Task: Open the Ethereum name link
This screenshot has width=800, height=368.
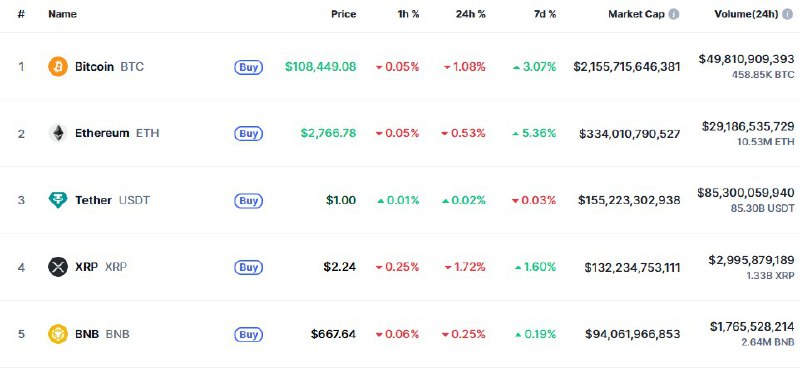Action: (x=102, y=133)
